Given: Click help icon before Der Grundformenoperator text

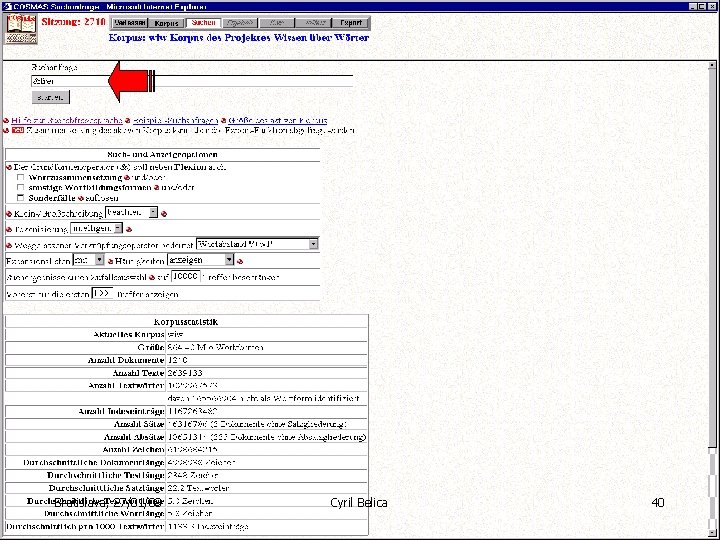Looking at the screenshot, I should click(x=8, y=167).
